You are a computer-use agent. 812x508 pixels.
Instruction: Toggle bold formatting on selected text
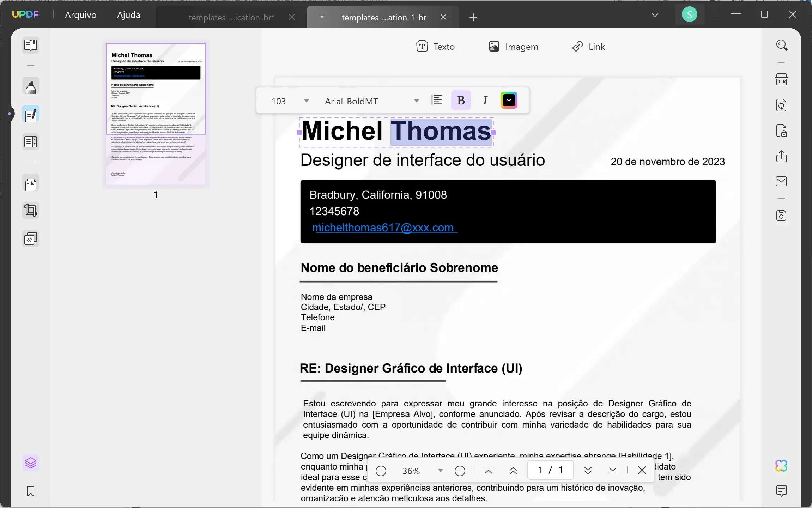pos(461,100)
